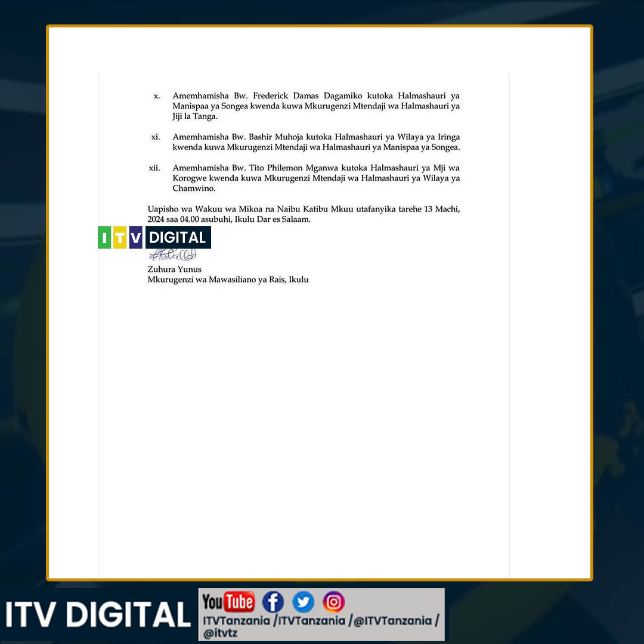
Task: Select paragraph about Frederick Damas Dagamiko
Action: click(x=316, y=106)
